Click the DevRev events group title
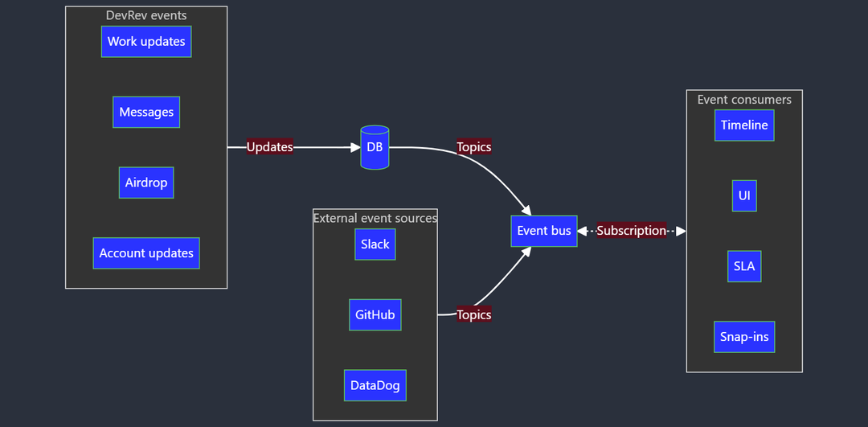The width and height of the screenshot is (868, 427). point(146,15)
